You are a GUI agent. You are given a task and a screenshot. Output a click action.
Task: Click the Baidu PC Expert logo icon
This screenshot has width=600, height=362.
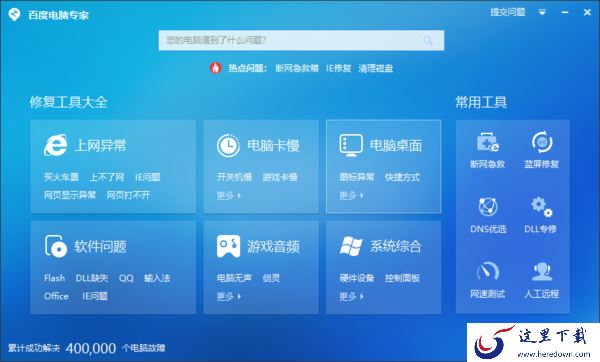14,15
